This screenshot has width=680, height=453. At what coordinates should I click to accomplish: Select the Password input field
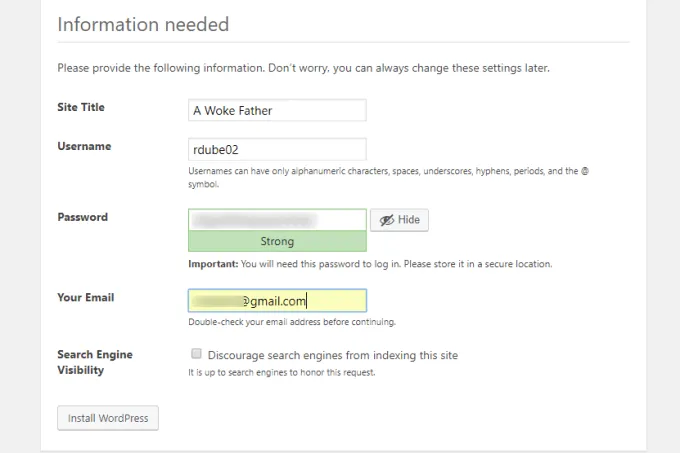[277, 219]
